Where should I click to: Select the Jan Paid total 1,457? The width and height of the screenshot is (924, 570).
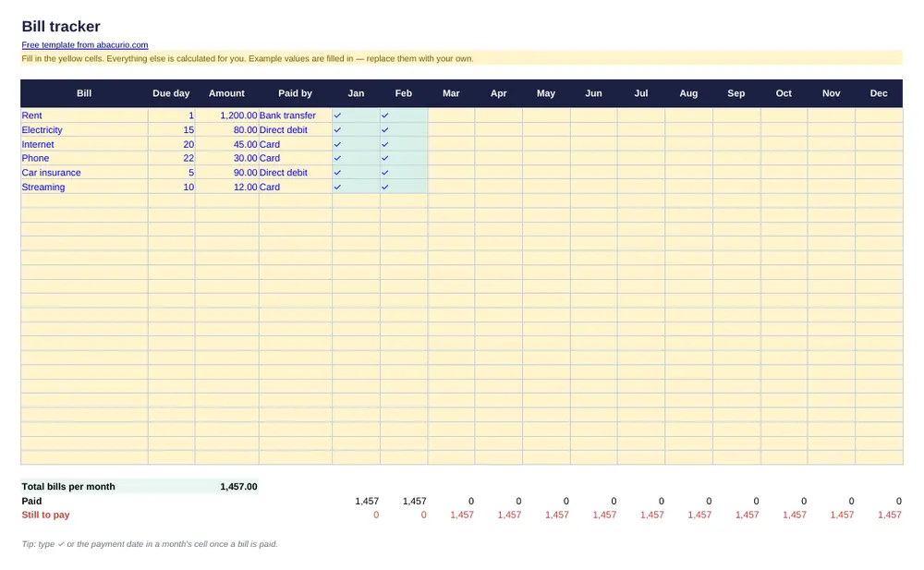(x=367, y=501)
